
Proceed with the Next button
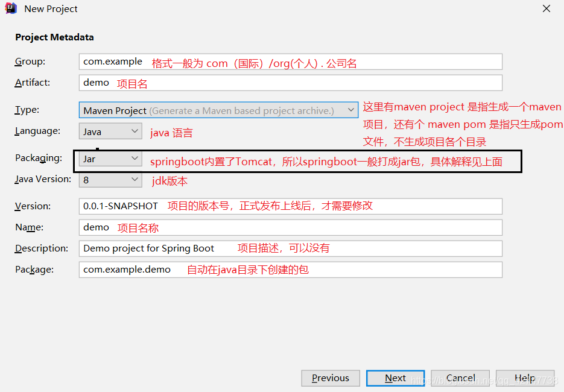395,378
